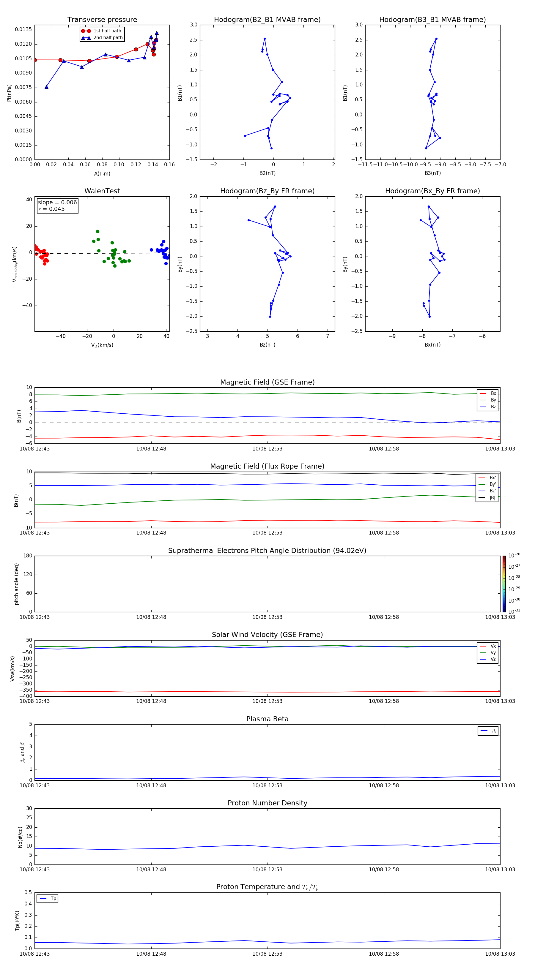Click the "Hodogram(B3_B1 MVAB frame)" title
The width and height of the screenshot is (535, 980).
tap(432, 20)
